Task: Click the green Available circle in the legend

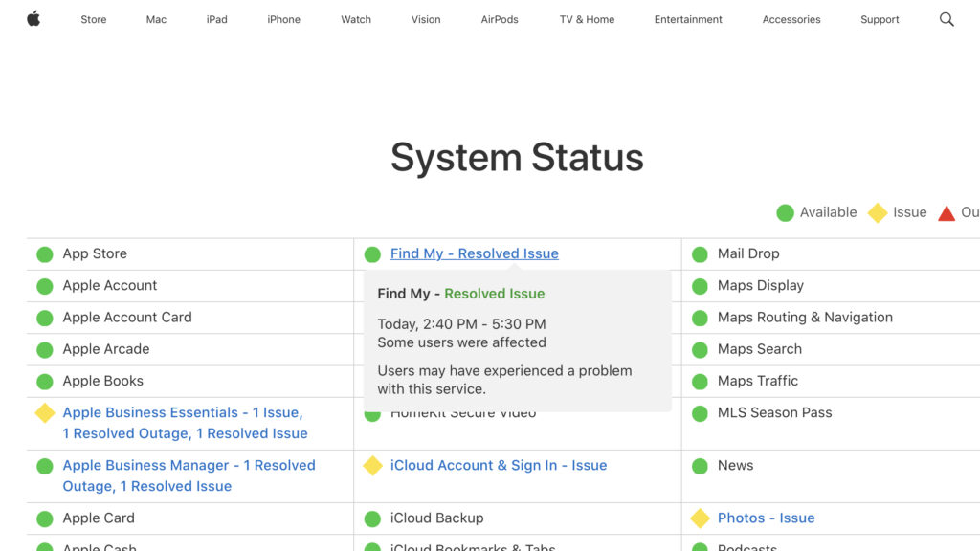Action: 786,211
